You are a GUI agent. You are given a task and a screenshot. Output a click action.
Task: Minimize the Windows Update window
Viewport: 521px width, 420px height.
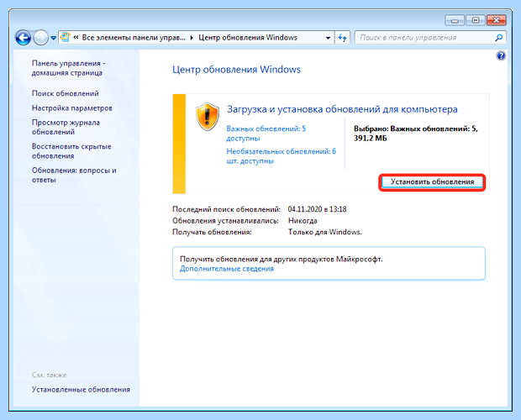[x=455, y=21]
